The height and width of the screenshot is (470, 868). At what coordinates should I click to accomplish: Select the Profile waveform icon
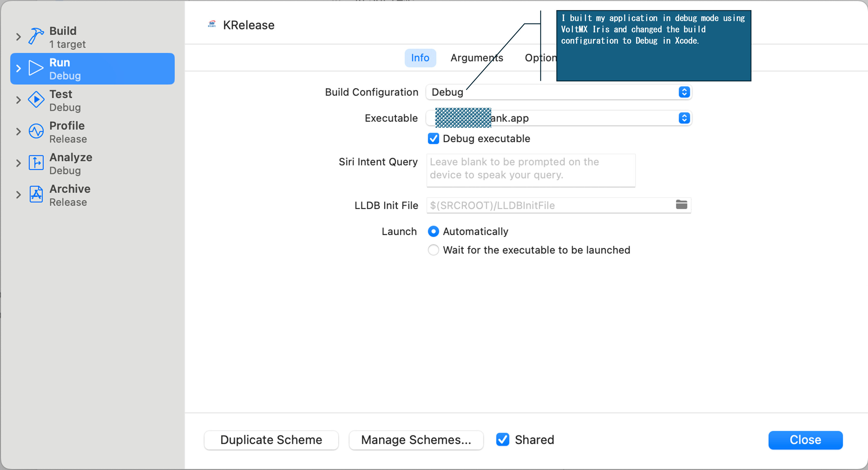click(36, 131)
